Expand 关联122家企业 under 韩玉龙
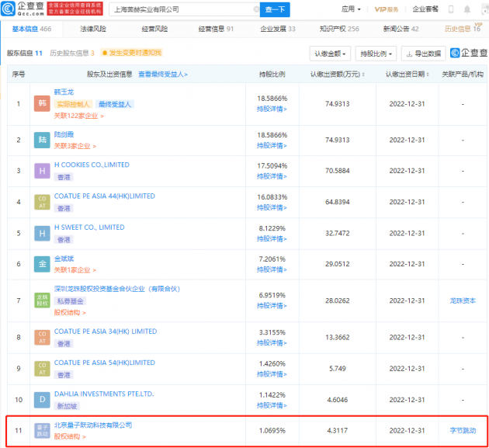 click(x=79, y=116)
